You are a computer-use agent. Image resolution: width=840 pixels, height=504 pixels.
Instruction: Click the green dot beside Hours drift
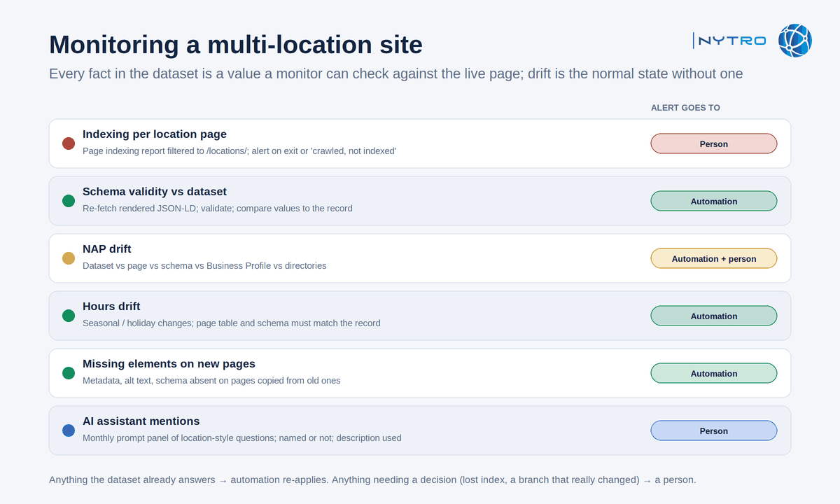(x=69, y=316)
